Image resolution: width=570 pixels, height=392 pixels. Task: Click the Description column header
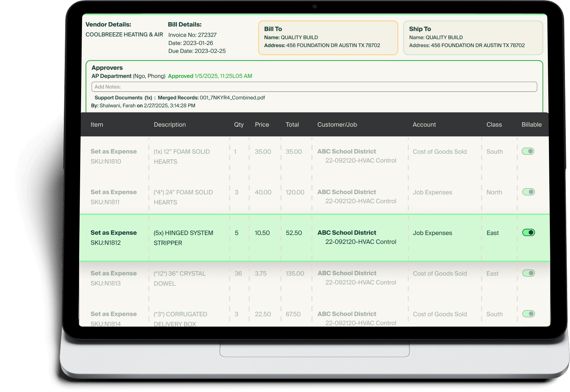point(170,125)
